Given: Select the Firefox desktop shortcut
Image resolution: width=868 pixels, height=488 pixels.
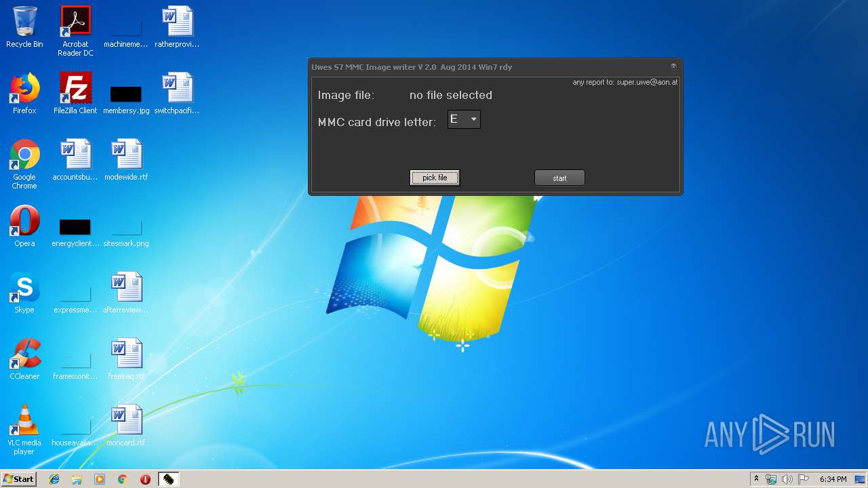Looking at the screenshot, I should point(24,94).
